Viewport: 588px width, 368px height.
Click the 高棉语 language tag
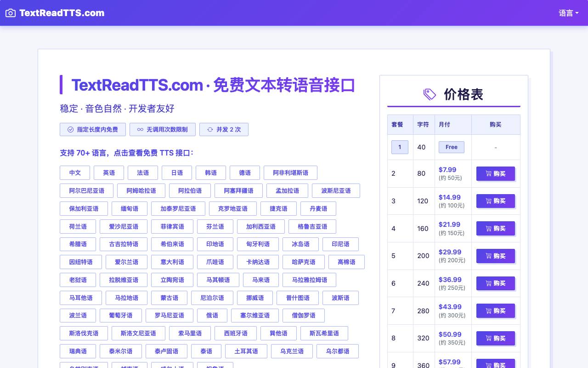346,262
